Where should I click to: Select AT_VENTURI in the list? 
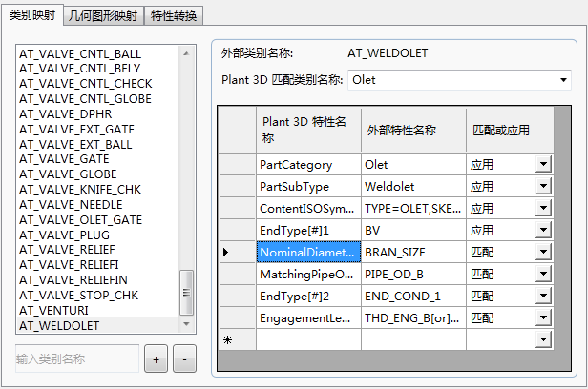pyautogui.click(x=54, y=311)
